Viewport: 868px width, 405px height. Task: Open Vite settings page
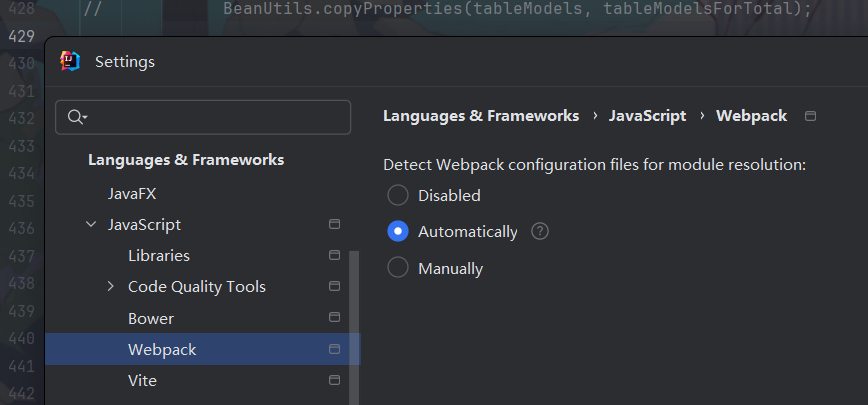coord(142,381)
